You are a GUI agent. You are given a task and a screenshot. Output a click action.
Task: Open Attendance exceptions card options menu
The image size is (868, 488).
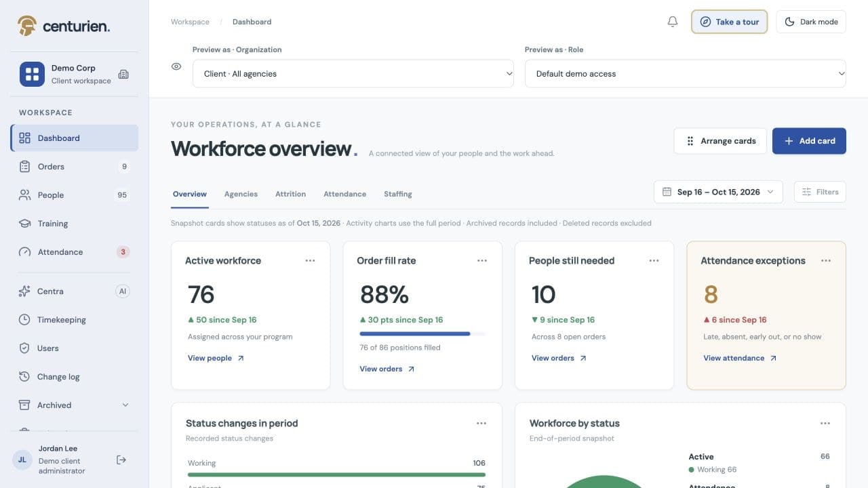(826, 261)
